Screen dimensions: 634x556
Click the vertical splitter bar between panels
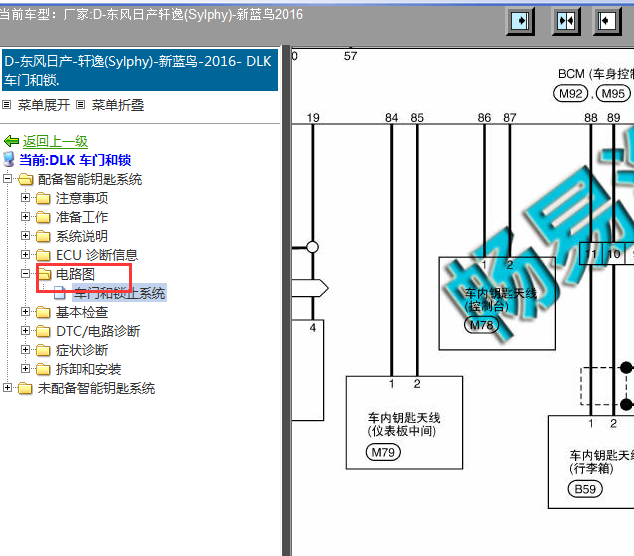[287, 300]
